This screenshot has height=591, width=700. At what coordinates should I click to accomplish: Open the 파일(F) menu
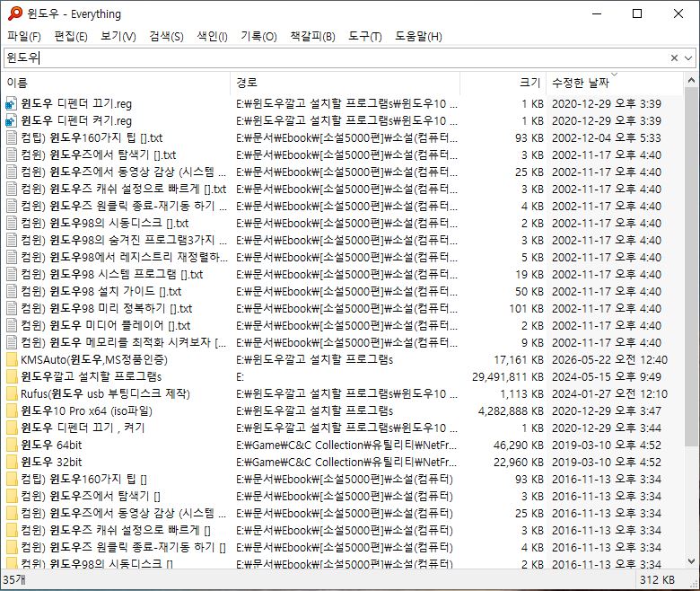tap(24, 36)
